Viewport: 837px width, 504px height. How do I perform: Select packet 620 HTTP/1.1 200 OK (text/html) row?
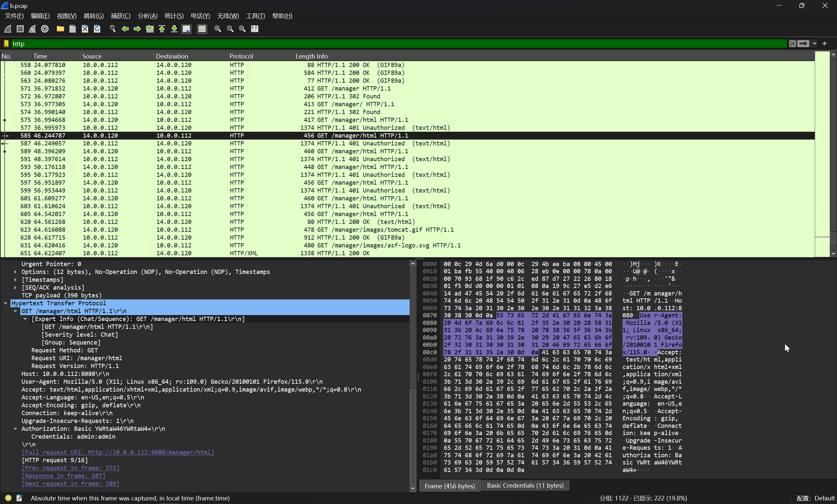tap(408, 222)
